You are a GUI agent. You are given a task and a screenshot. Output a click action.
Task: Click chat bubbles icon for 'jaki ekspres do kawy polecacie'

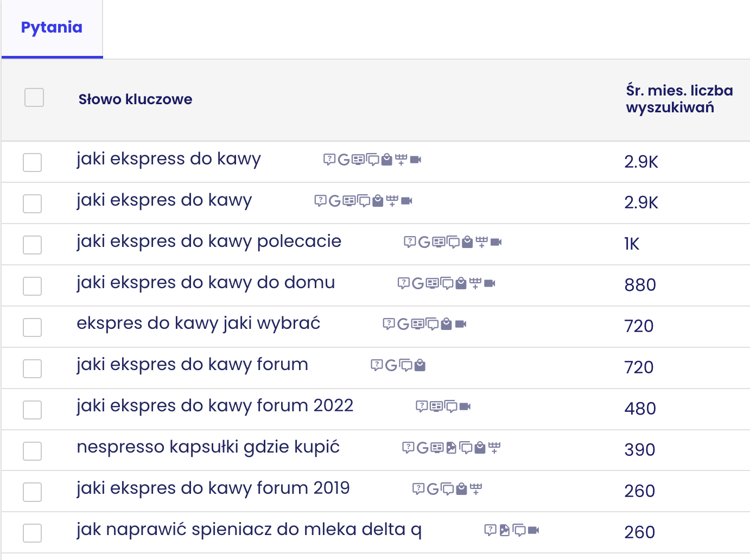pyautogui.click(x=453, y=242)
